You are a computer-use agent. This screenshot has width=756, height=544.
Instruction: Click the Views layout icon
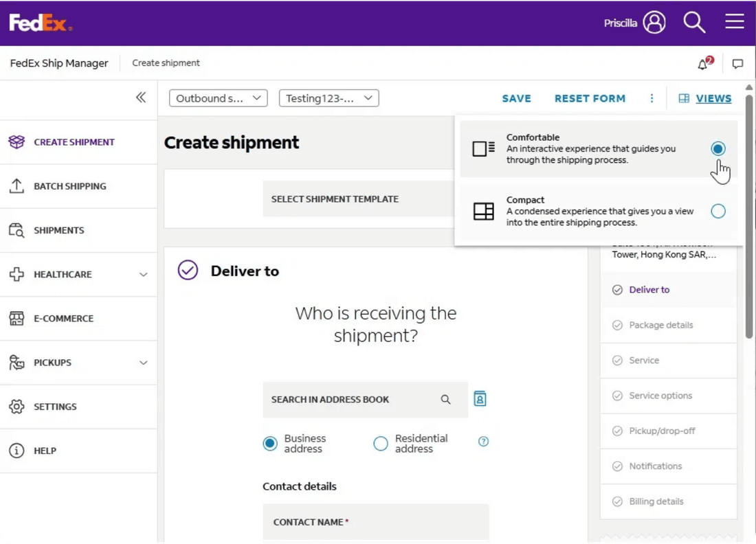684,98
